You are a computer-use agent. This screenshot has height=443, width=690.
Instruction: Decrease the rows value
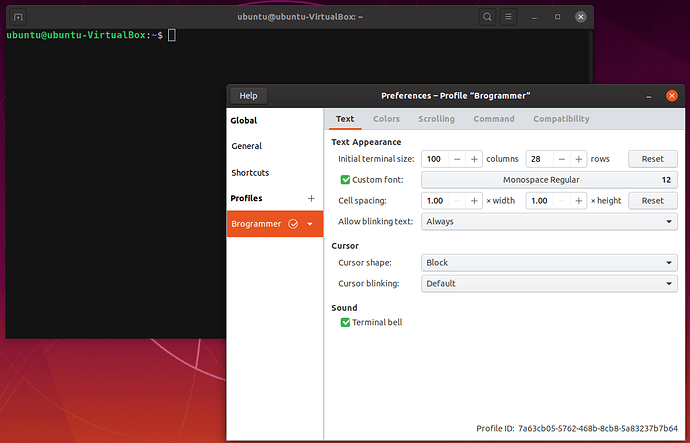point(562,159)
